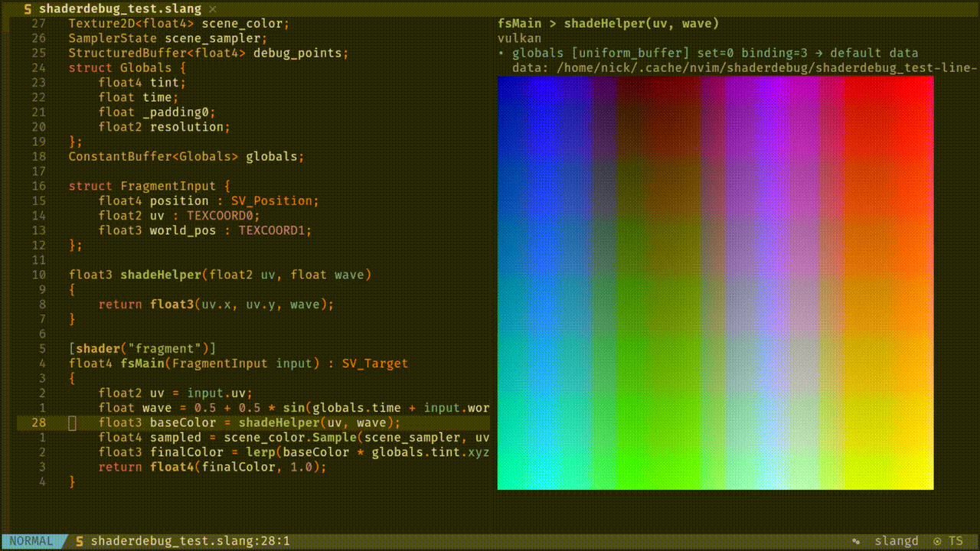Click 'return float4(finalColor, 1.0);' line
The height and width of the screenshot is (551, 980).
[213, 468]
